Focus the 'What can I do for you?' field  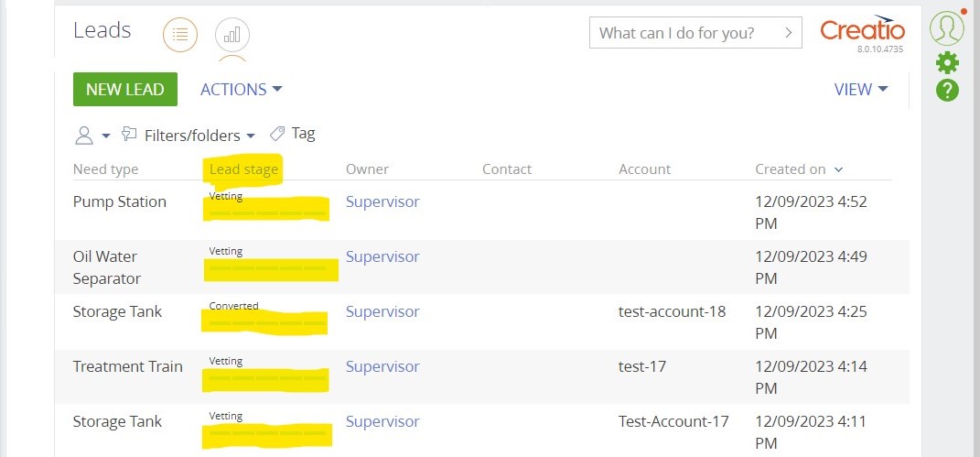pyautogui.click(x=695, y=32)
